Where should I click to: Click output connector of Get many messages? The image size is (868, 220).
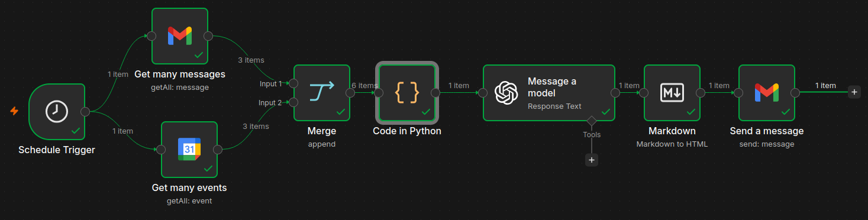click(x=208, y=36)
